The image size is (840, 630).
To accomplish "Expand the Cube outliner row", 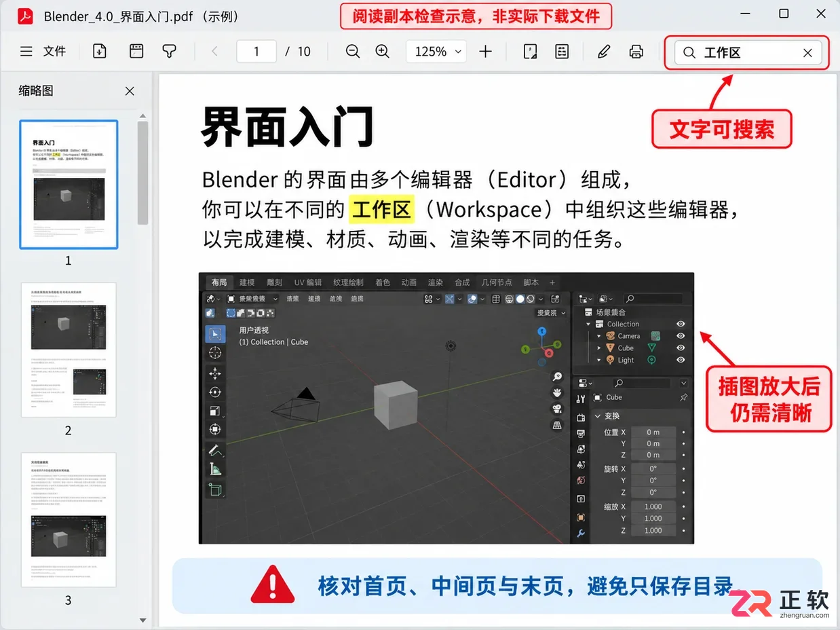I will [599, 348].
